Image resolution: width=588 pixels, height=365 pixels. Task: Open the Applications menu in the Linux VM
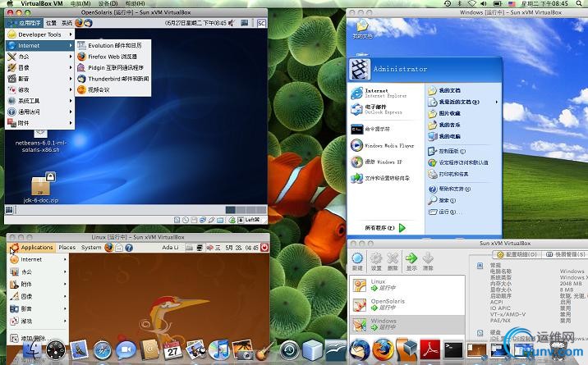click(x=32, y=248)
